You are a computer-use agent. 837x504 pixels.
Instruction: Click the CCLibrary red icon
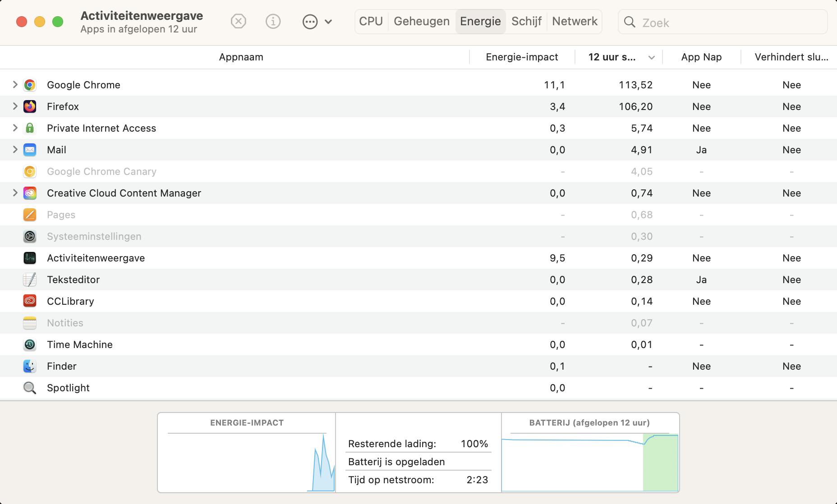click(30, 301)
